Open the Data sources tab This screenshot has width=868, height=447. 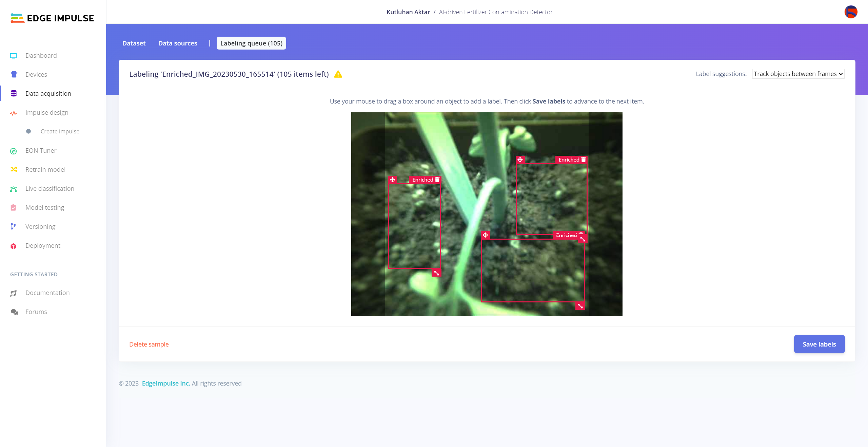[178, 43]
